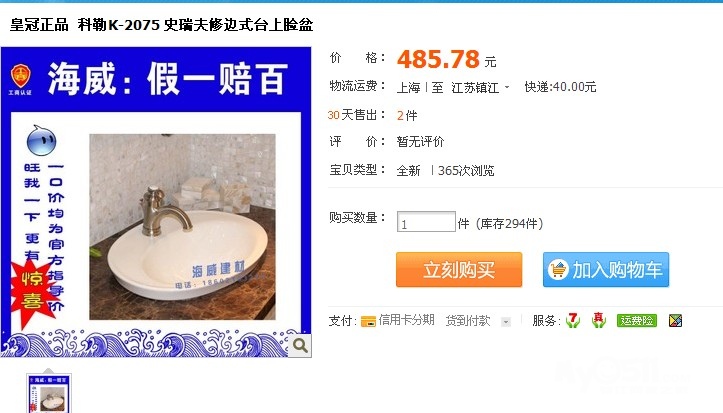Click the credit card installment icon
Viewport: 723px width, 413px height.
[368, 321]
